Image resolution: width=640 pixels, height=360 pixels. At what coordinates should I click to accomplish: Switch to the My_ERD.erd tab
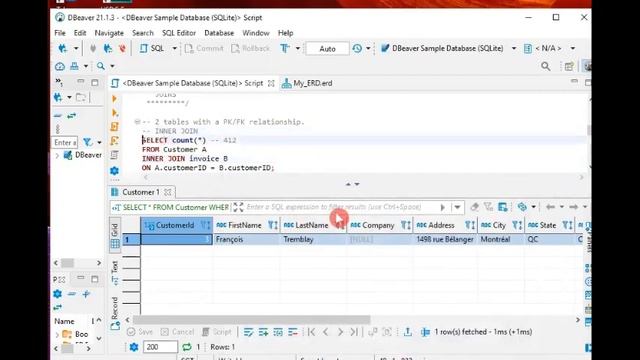[308, 83]
